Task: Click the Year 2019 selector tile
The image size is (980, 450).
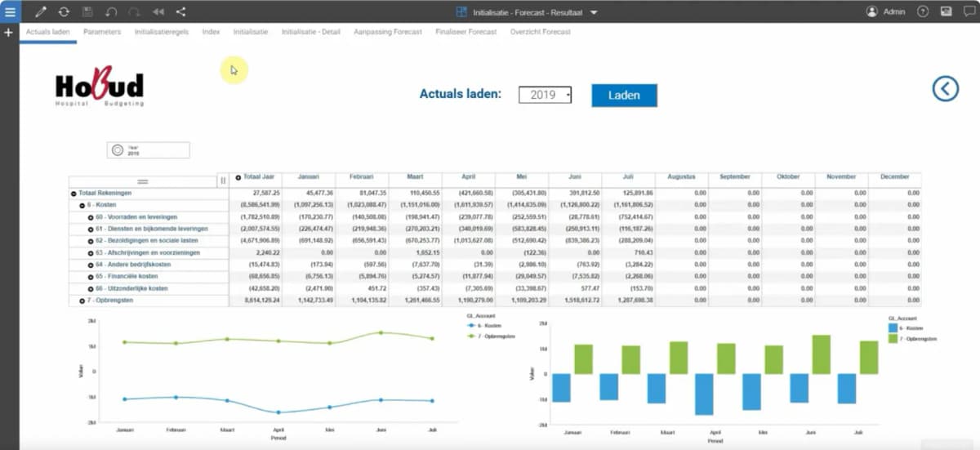Action: point(148,150)
